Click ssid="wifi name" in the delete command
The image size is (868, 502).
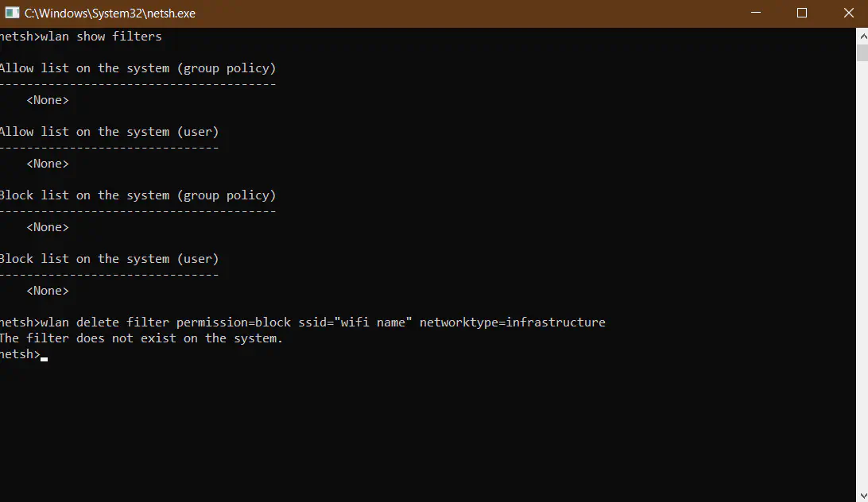coord(355,322)
